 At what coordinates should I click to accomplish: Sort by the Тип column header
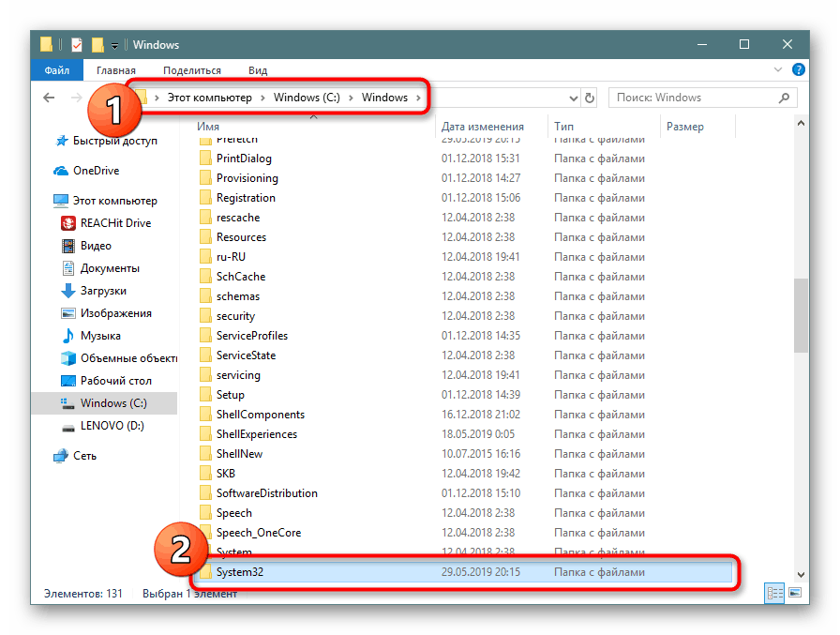[563, 127]
